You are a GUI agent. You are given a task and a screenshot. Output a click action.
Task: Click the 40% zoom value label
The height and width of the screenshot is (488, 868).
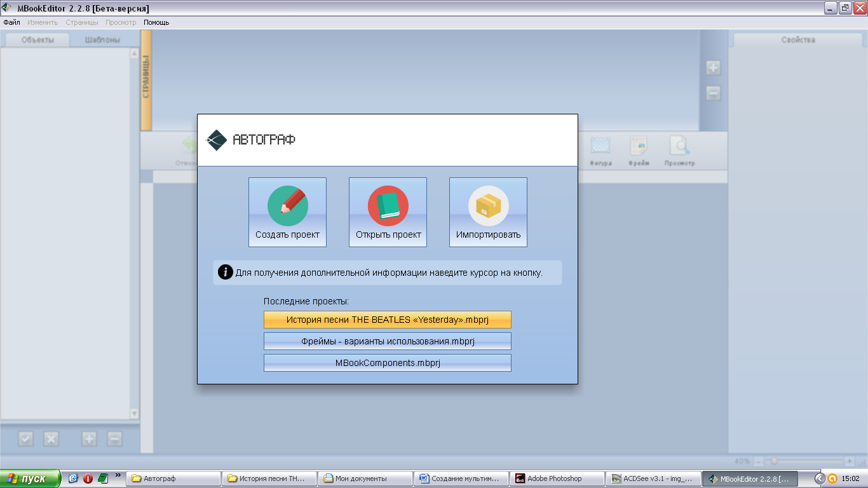point(742,461)
